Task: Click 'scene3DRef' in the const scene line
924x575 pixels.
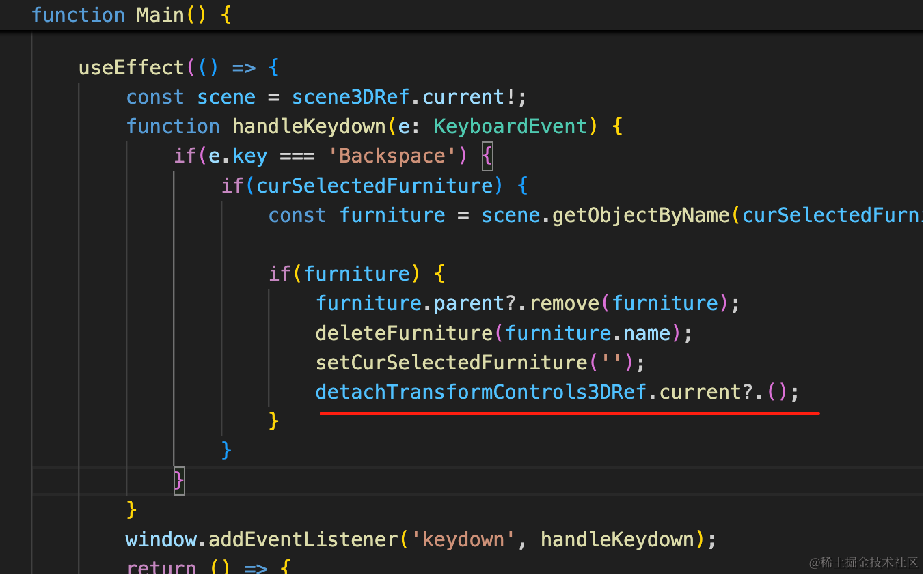Action: pos(351,97)
